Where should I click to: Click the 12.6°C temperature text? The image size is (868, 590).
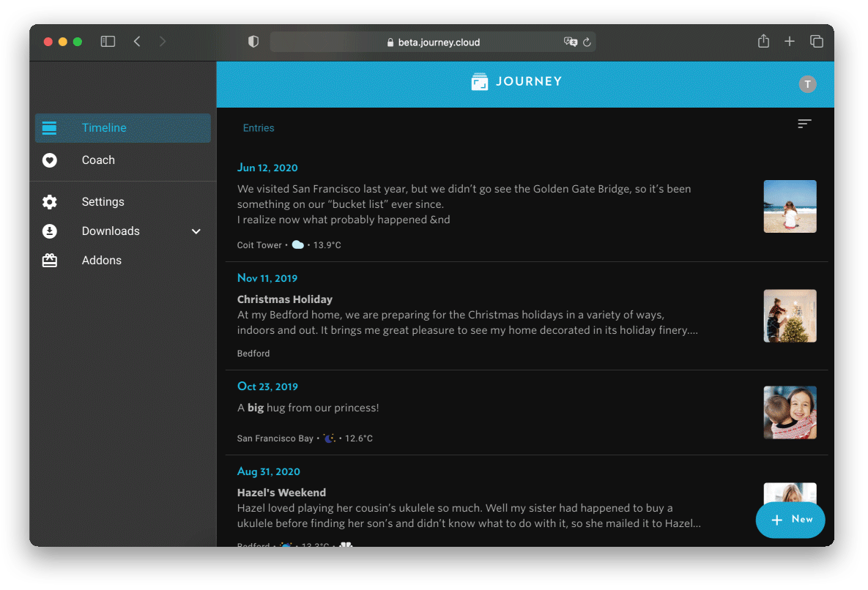pyautogui.click(x=359, y=438)
